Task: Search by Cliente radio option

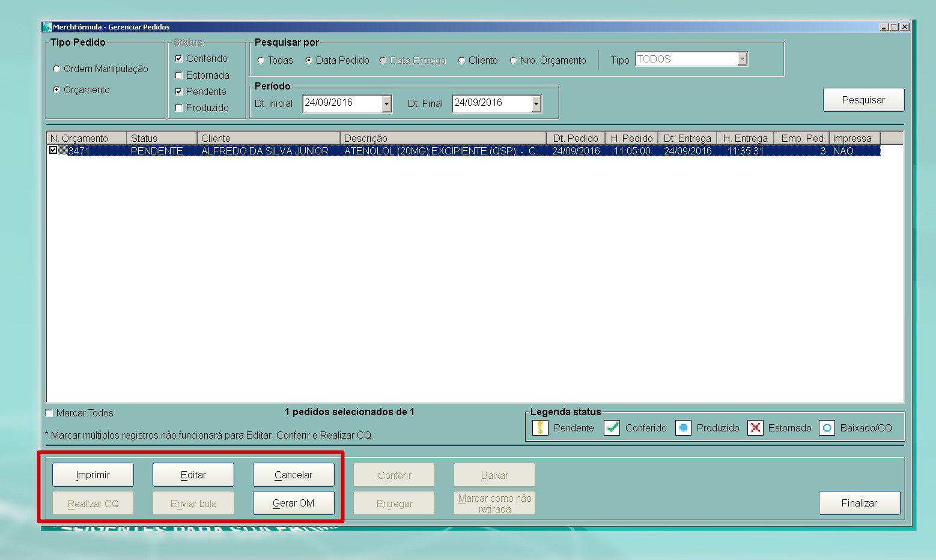Action: coord(461,61)
